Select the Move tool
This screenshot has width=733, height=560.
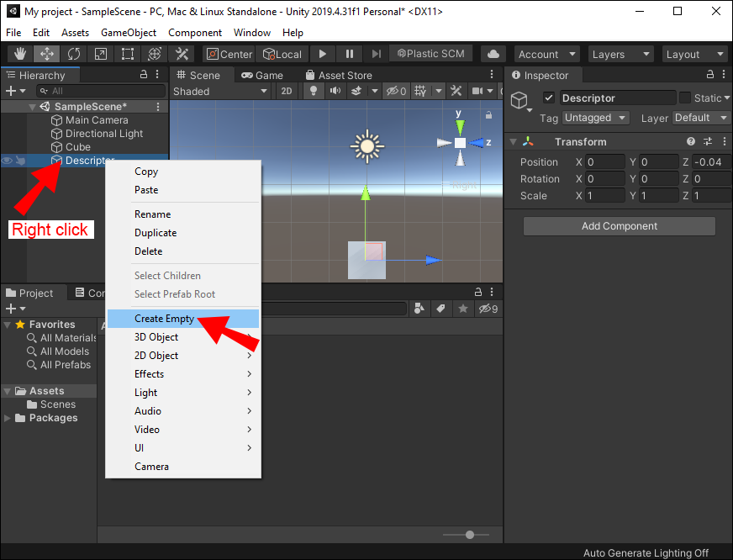tap(47, 54)
